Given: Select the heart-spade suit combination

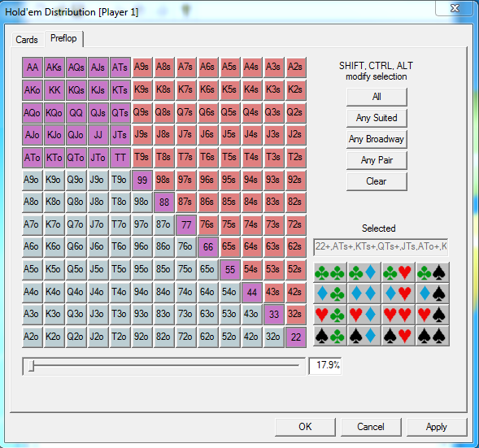Looking at the screenshot, I should click(x=433, y=315).
